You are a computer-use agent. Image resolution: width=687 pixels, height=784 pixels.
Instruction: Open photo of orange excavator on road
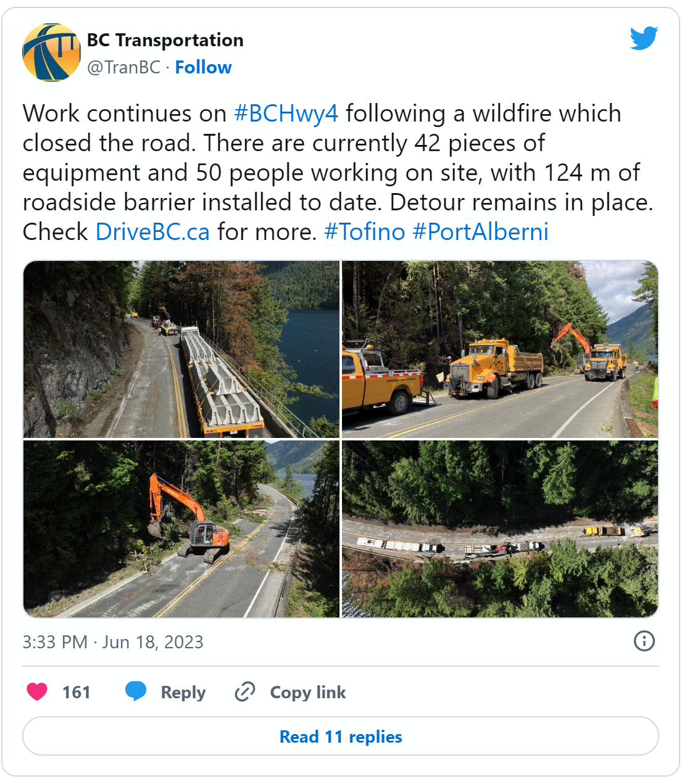tap(181, 529)
